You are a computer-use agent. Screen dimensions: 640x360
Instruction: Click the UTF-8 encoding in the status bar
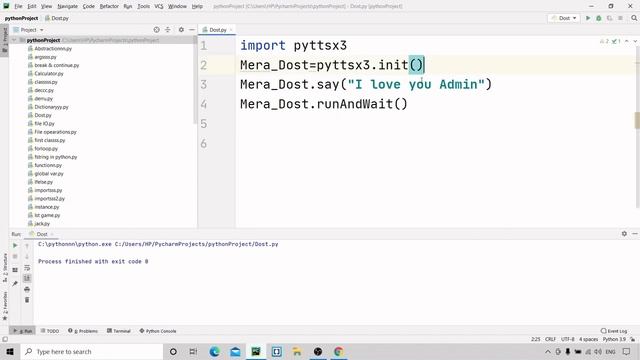(568, 339)
